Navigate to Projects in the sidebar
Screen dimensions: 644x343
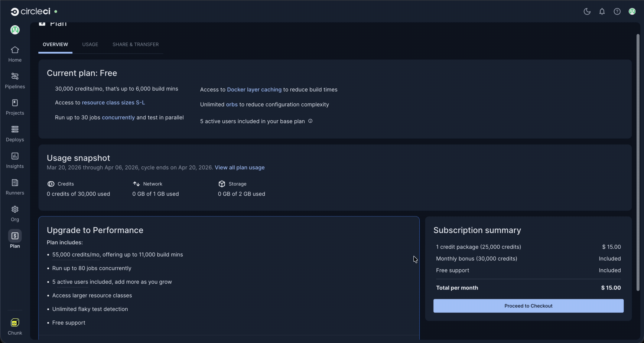coord(15,107)
